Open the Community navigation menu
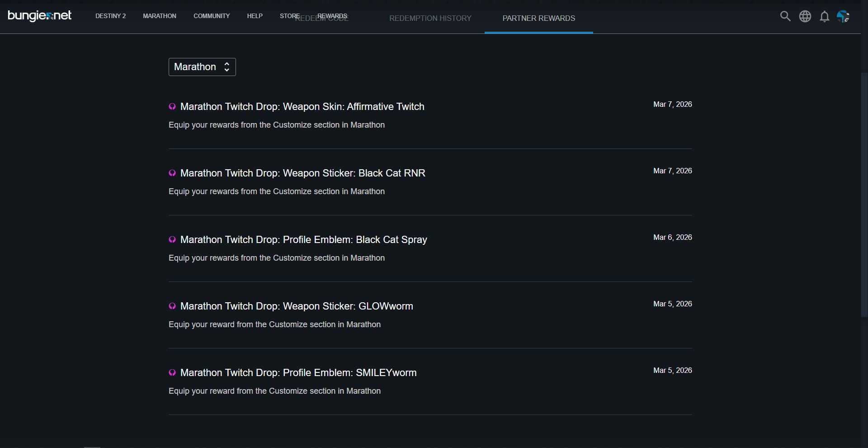The width and height of the screenshot is (868, 448). click(x=212, y=16)
